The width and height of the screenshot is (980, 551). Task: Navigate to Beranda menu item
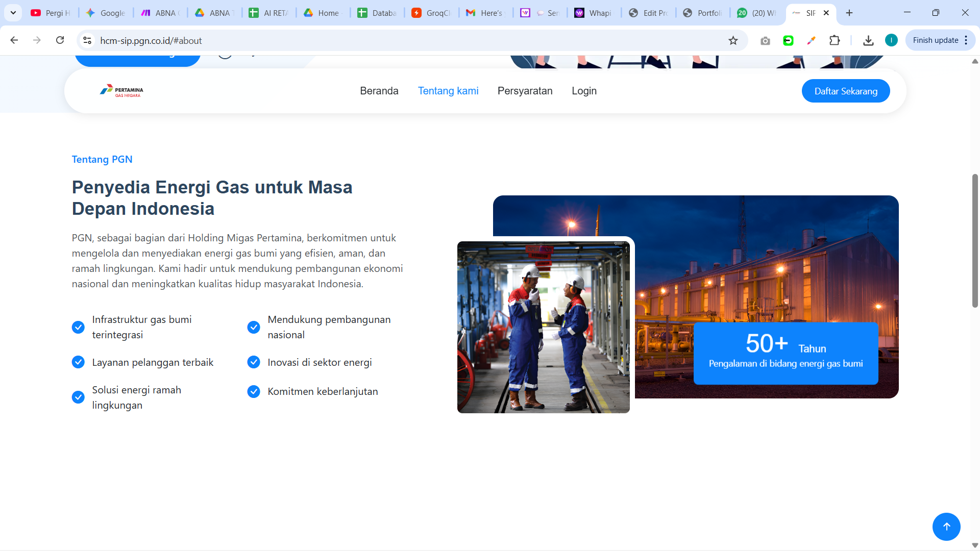coord(379,91)
